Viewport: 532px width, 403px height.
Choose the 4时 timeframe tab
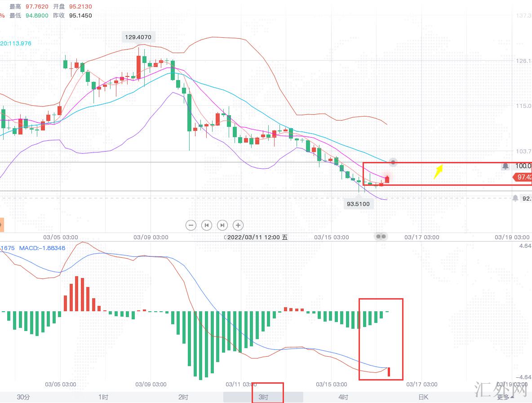pos(343,397)
